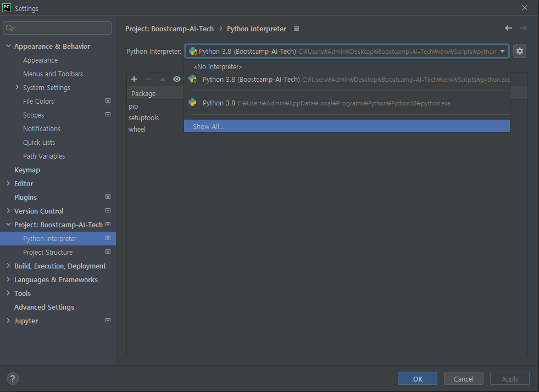Click the install package plus icon

click(134, 79)
